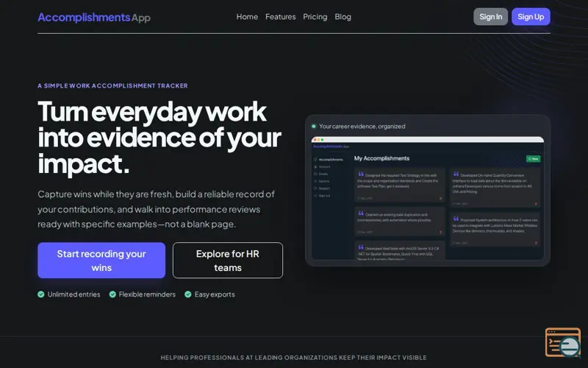Click the 'Flexible reminders' text
Viewport: 588px width, 368px height.
(147, 294)
